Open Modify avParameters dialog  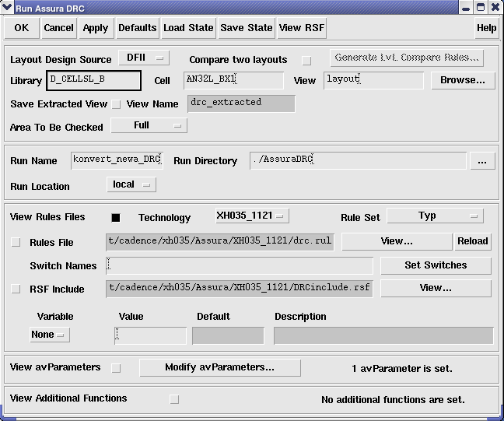[x=220, y=367]
